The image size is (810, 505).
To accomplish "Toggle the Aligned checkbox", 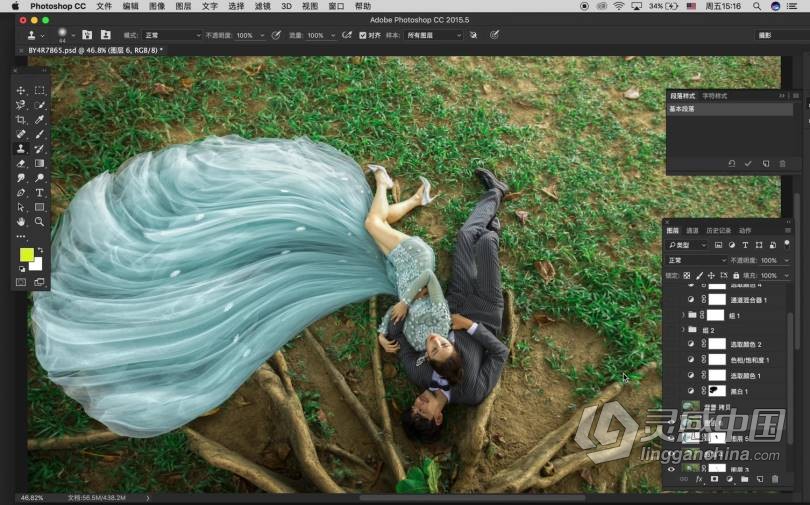I will pos(363,35).
